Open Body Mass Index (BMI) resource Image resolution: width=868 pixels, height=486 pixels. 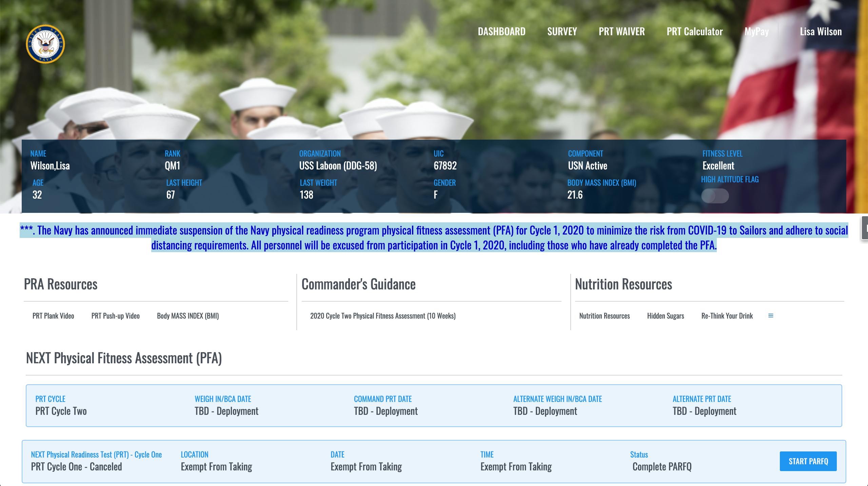coord(188,316)
